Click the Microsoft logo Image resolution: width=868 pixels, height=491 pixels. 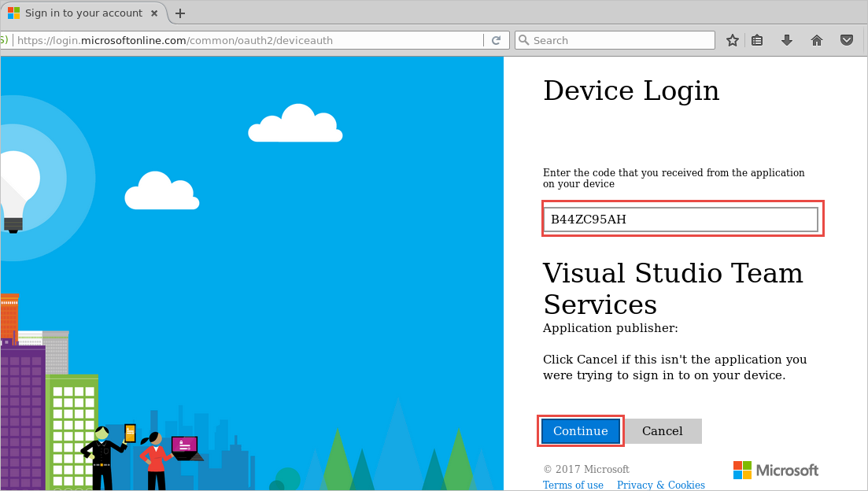(775, 470)
